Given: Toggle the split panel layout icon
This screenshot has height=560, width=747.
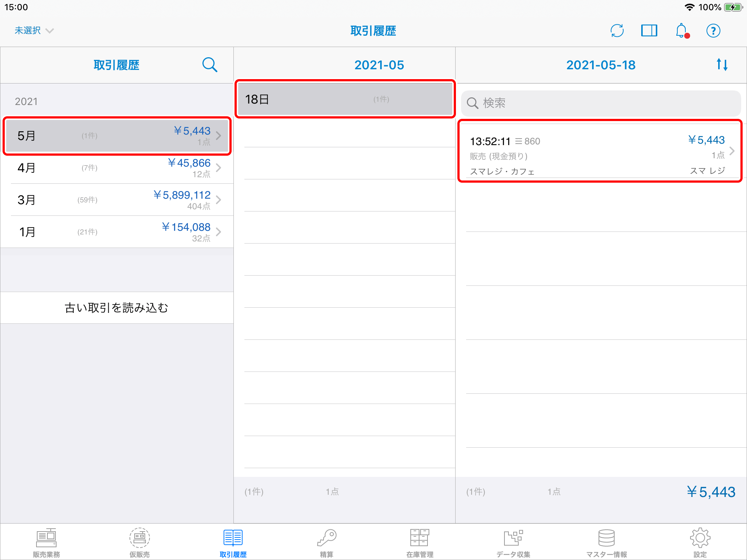Looking at the screenshot, I should pyautogui.click(x=649, y=31).
